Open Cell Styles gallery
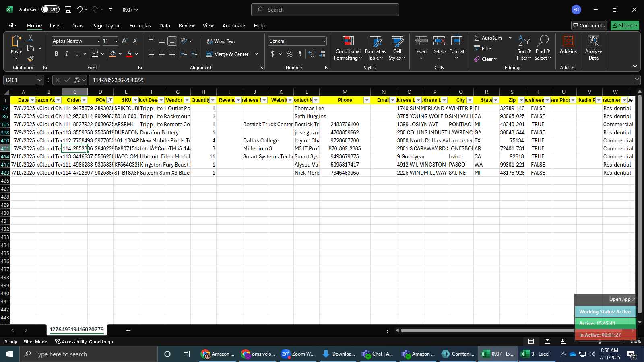Viewport: 644px width, 362px height. [397, 48]
